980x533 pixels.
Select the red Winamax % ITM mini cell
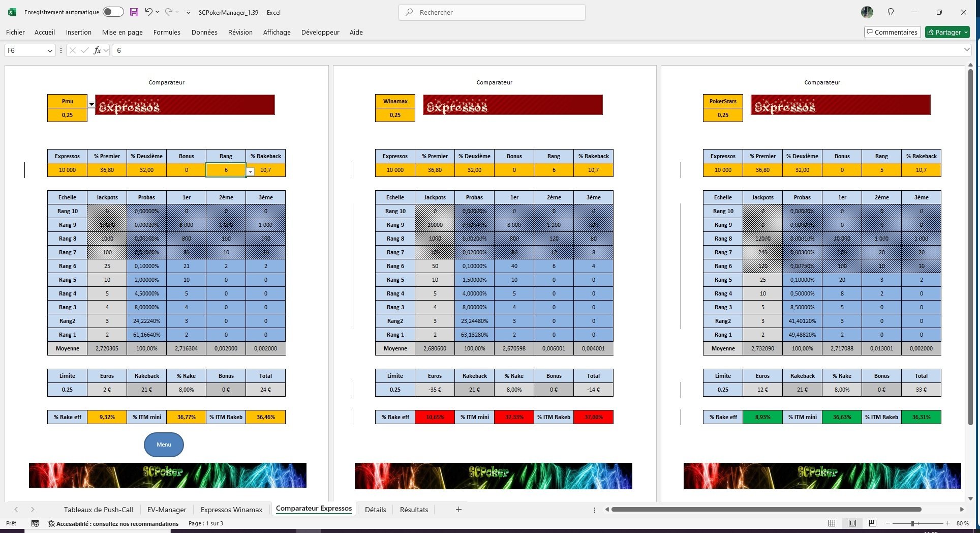click(514, 417)
